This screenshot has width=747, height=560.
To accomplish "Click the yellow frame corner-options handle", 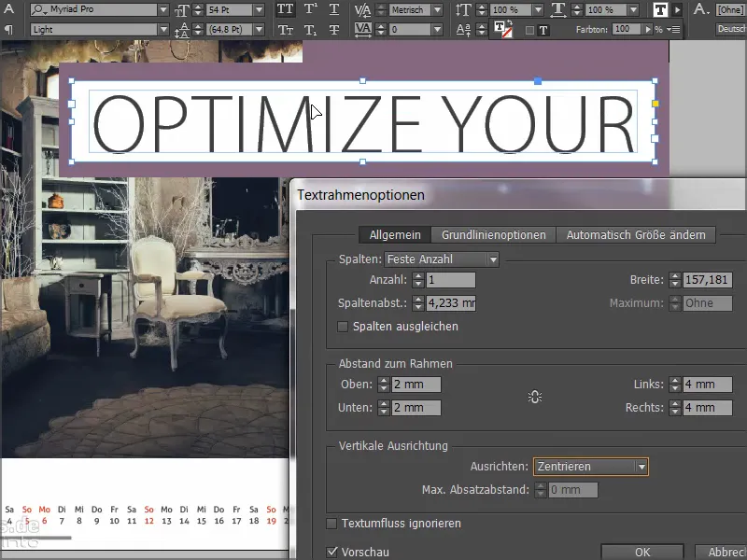I will 655,104.
